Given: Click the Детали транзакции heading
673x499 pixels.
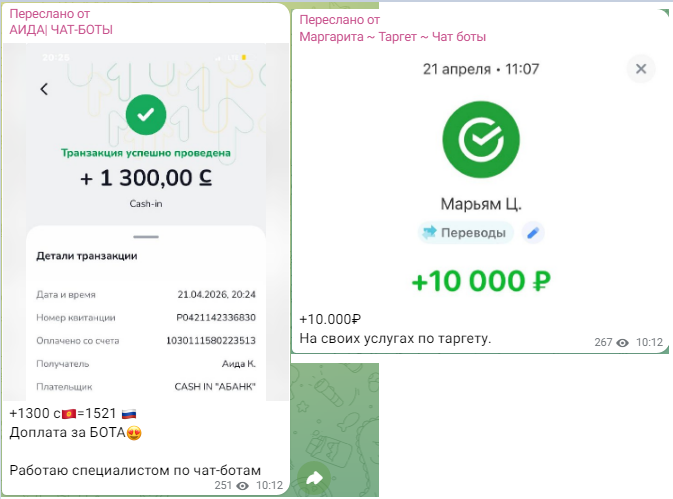Looking at the screenshot, I should coord(87,256).
